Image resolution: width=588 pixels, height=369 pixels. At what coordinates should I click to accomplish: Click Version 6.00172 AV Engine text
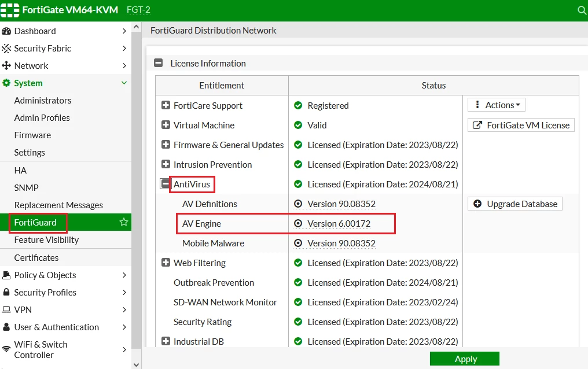click(339, 224)
